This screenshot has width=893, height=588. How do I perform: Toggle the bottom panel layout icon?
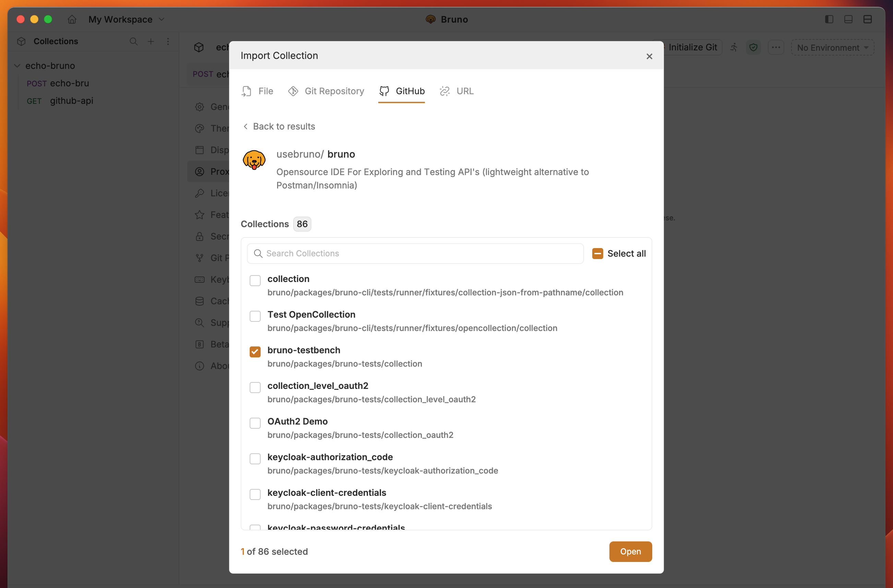point(848,19)
